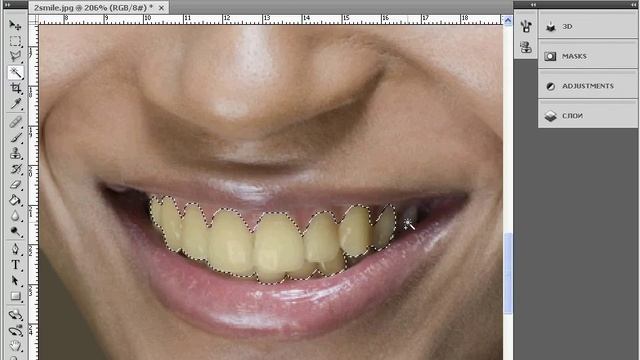Select the Blur tool
The height and width of the screenshot is (360, 640).
coord(16,216)
